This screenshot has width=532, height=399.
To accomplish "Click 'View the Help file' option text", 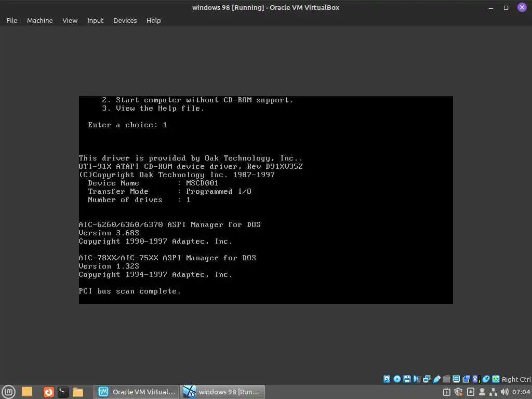I will click(x=160, y=108).
